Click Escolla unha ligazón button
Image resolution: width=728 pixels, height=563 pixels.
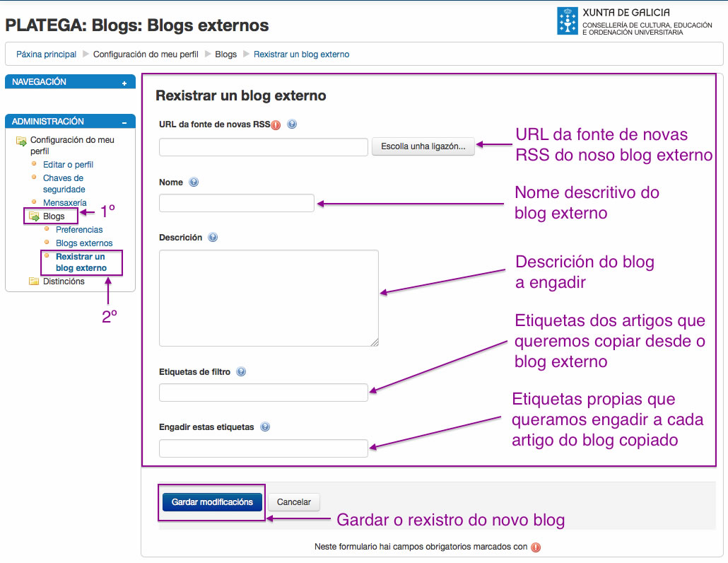[x=423, y=146]
